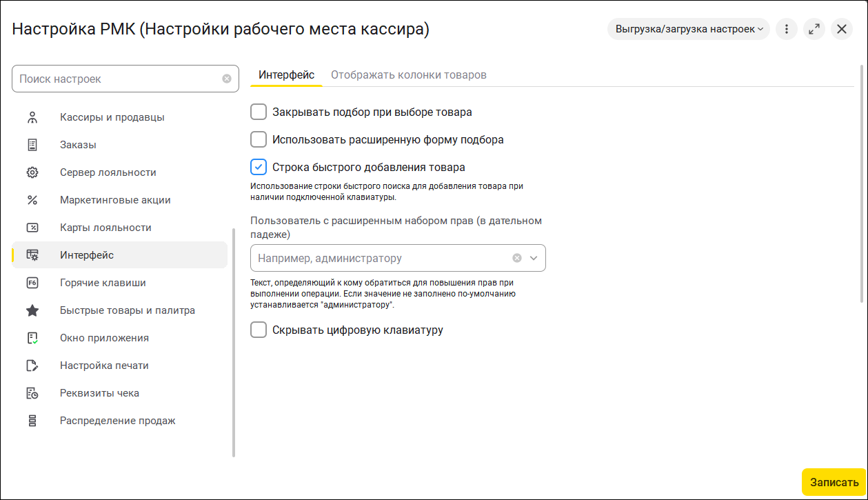This screenshot has height=500, width=868.
Task: Open the Кассиры и продавцы section
Action: click(120, 117)
